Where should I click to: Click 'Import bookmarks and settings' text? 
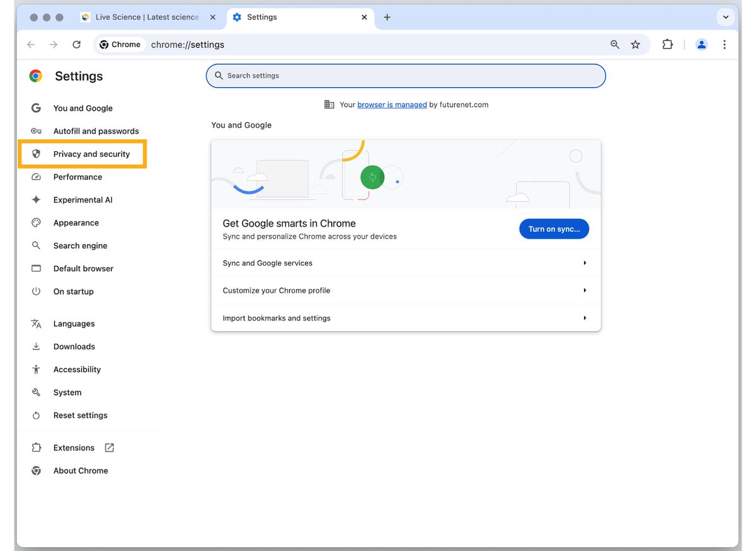[x=276, y=318]
